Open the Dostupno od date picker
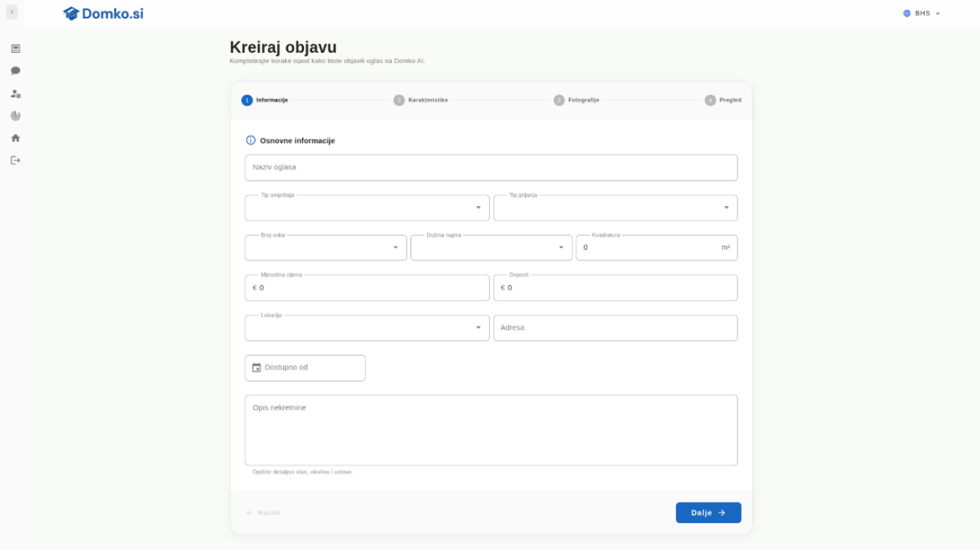 coord(305,368)
